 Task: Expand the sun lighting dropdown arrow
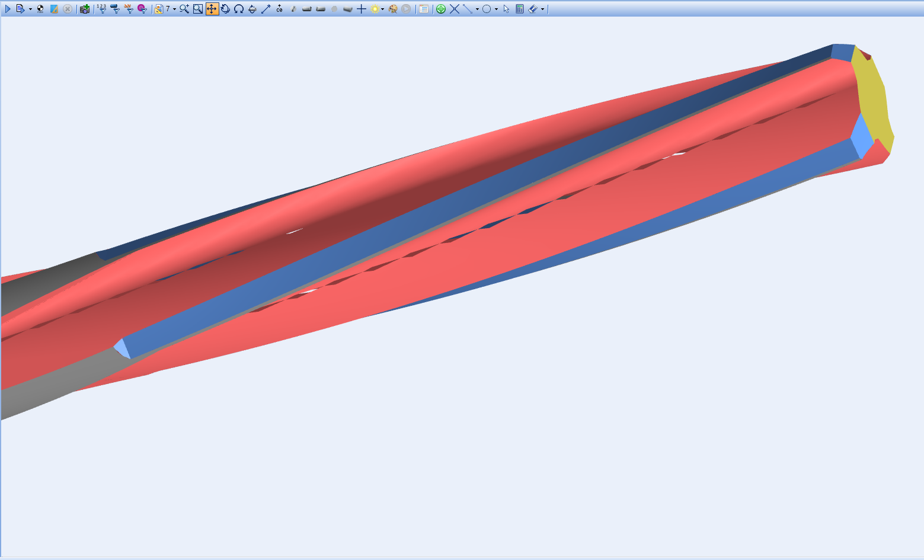click(383, 9)
